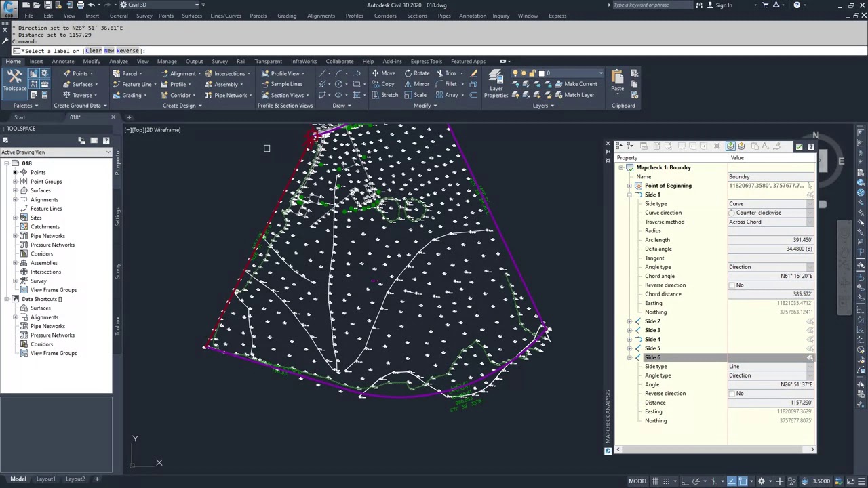Expand the Points tree node

point(15,173)
